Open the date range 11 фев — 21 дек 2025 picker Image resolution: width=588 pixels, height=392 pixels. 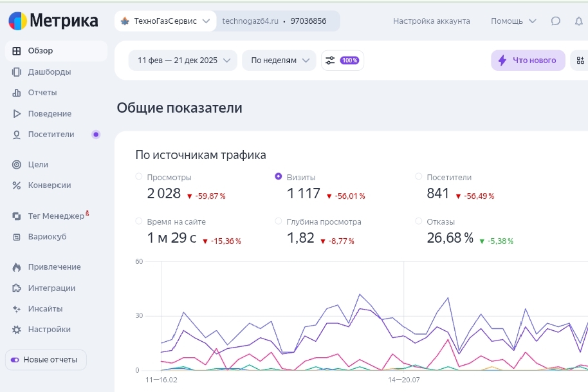coord(183,61)
